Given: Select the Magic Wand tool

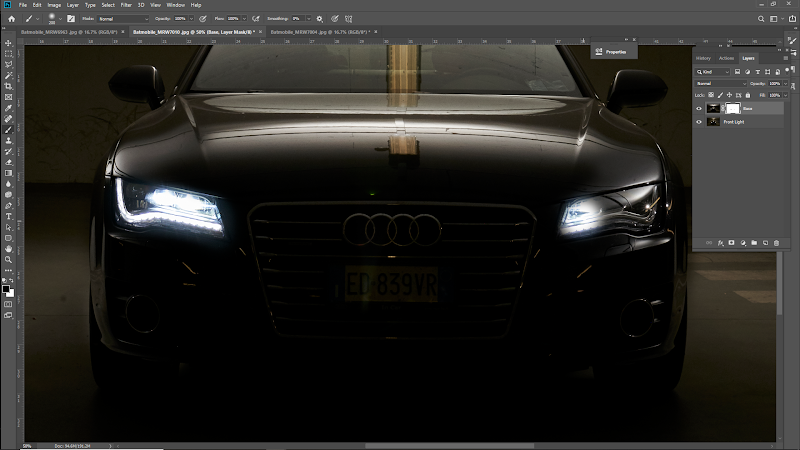Looking at the screenshot, I should [x=8, y=76].
